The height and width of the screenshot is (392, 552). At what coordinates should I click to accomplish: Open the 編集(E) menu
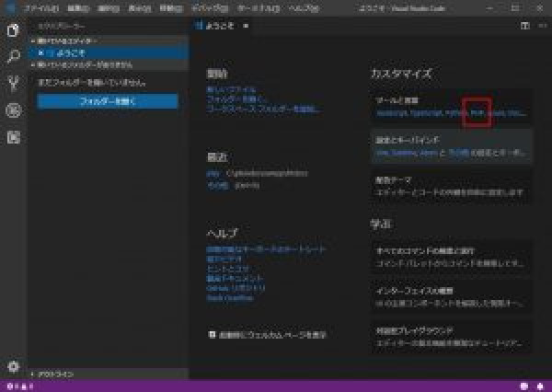pos(78,8)
